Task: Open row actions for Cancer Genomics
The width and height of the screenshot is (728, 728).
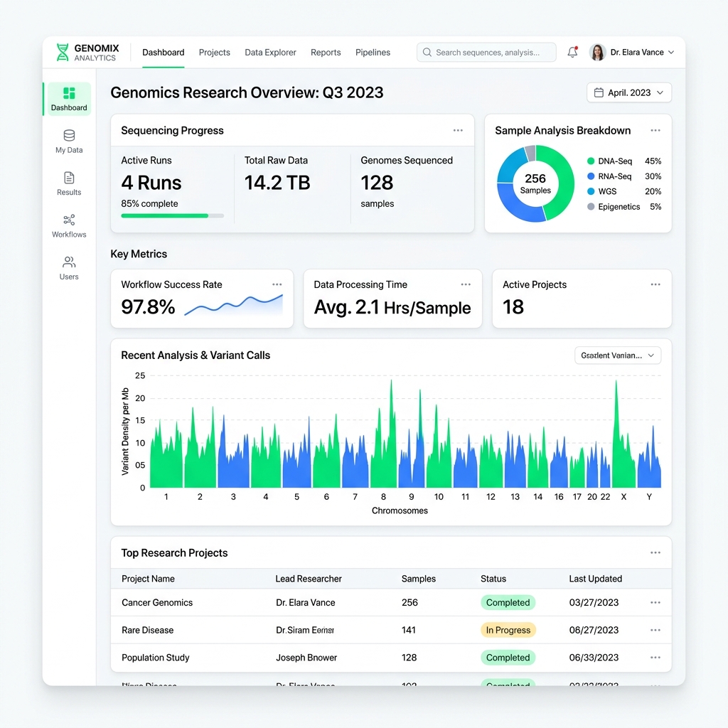Action: click(655, 603)
